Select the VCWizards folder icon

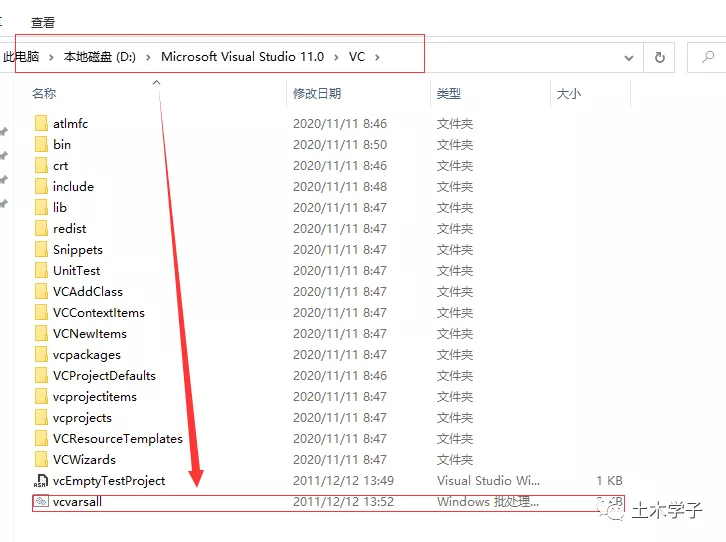41,460
